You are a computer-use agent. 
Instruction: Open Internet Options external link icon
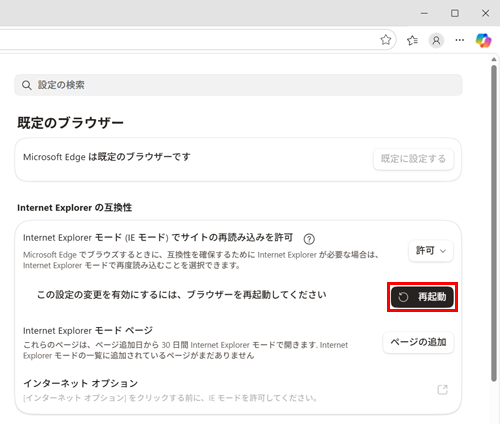click(442, 389)
